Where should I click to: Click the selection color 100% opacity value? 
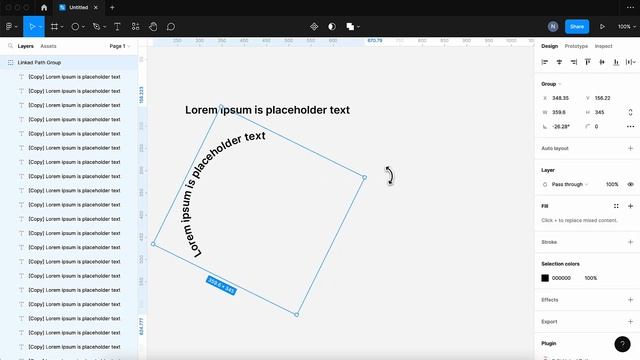[x=591, y=278]
